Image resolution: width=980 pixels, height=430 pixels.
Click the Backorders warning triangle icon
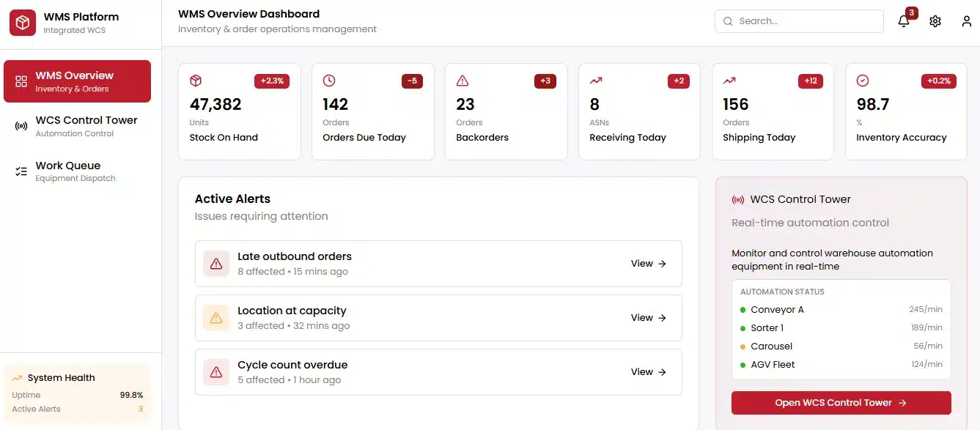pyautogui.click(x=463, y=81)
